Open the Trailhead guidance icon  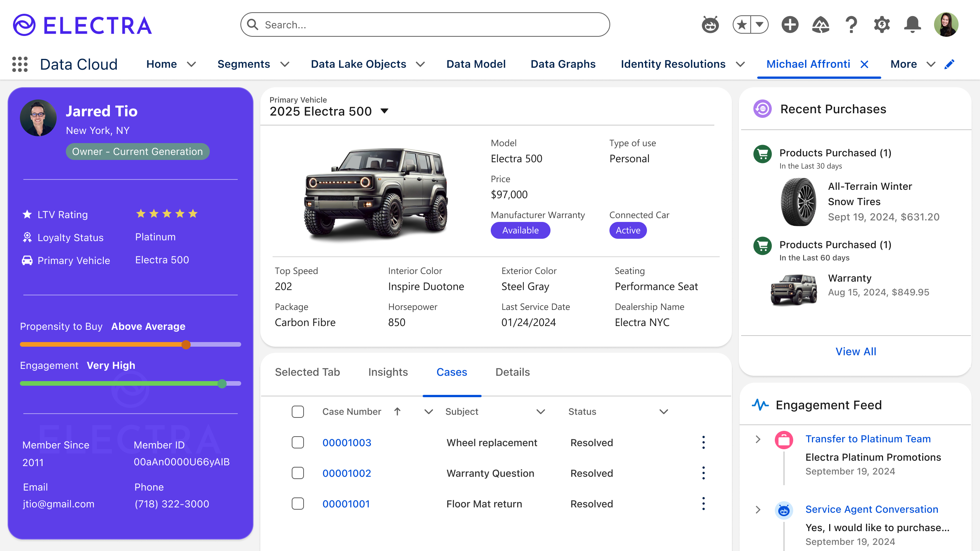coord(820,25)
